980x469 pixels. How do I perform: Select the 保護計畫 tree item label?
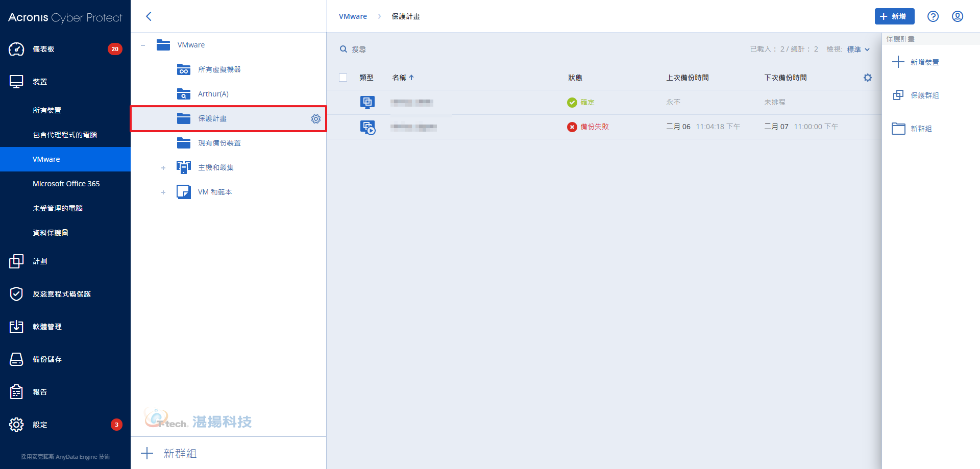(212, 118)
